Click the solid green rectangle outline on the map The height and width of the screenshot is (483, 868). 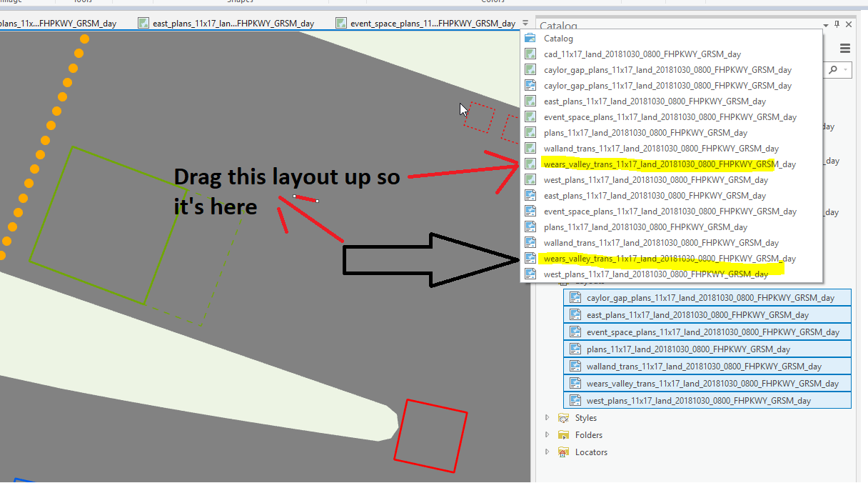point(108,226)
